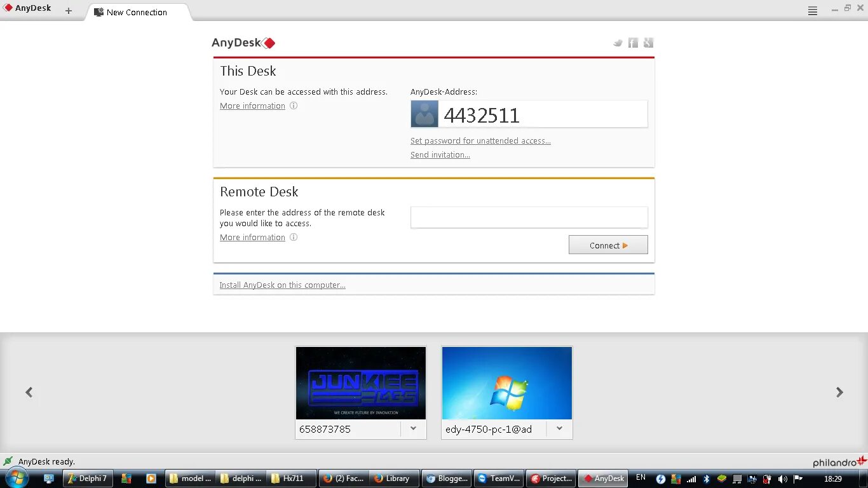Switch to the Blogger Chrome taskbar button
868x488 pixels.
(x=447, y=478)
